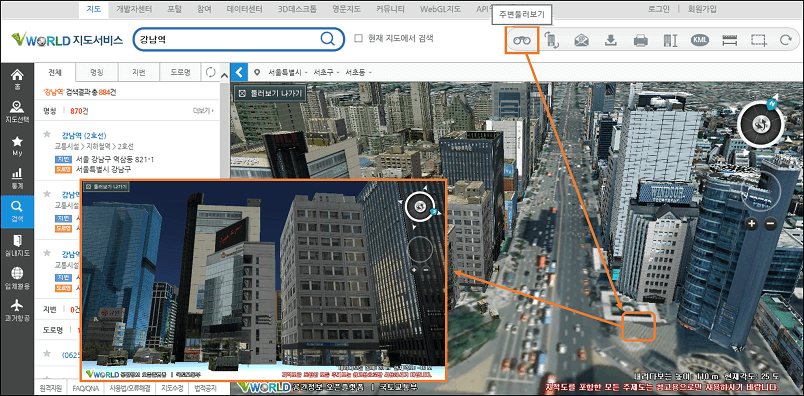This screenshot has height=396, width=804.
Task: Open the 참여 menu
Action: 204,9
